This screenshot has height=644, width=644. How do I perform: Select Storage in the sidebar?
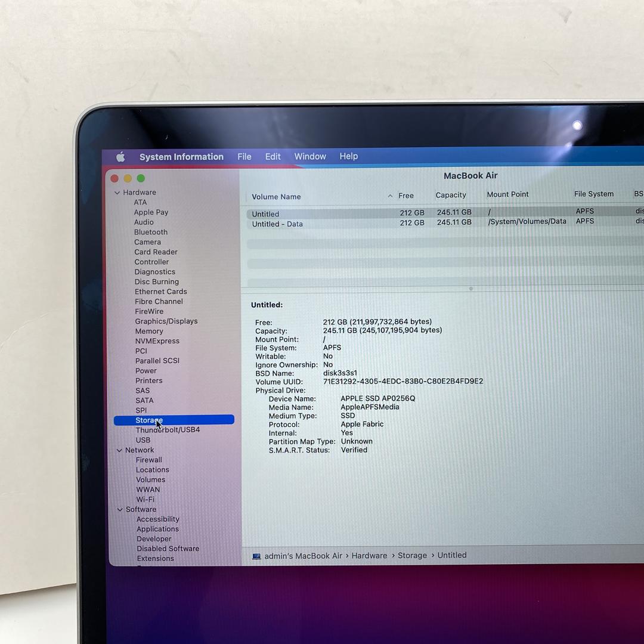coord(174,420)
